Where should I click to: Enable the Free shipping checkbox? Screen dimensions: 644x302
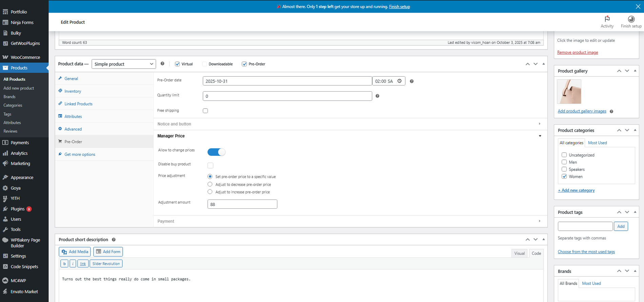[x=205, y=111]
